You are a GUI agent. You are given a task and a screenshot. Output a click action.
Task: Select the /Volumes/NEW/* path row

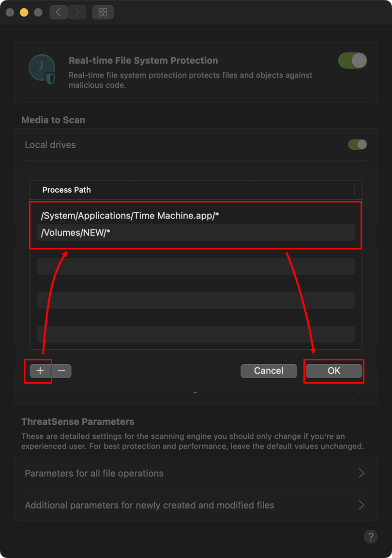pyautogui.click(x=196, y=232)
